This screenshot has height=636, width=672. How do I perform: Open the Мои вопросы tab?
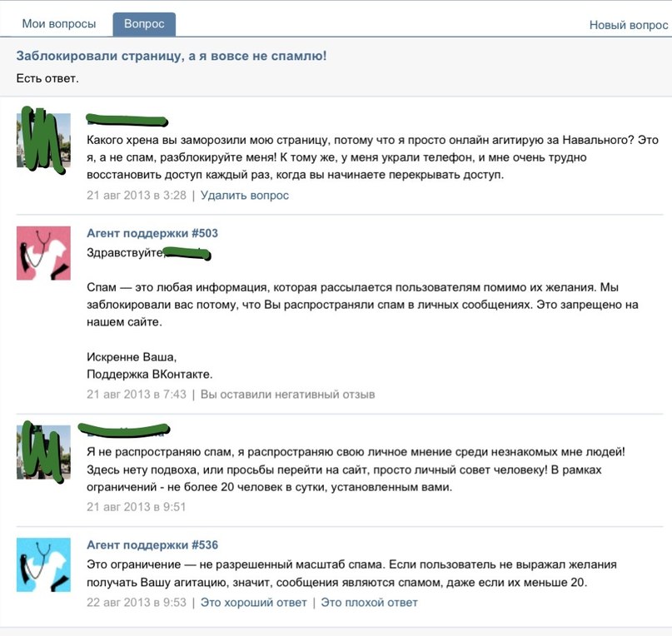tap(58, 24)
